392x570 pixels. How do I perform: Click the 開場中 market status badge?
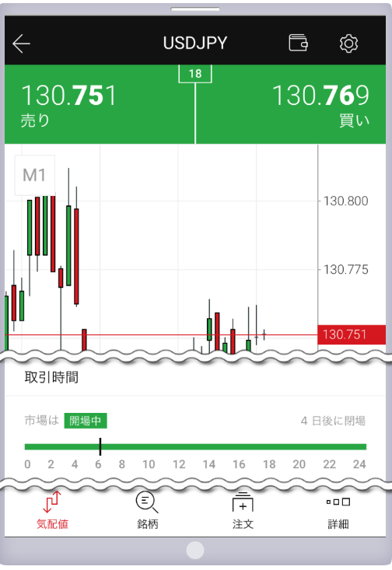coord(86,421)
